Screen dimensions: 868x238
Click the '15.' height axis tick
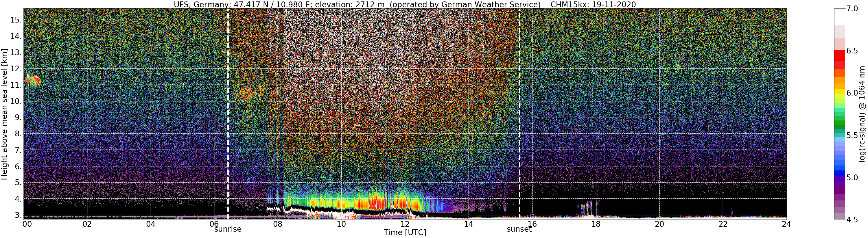click(16, 20)
